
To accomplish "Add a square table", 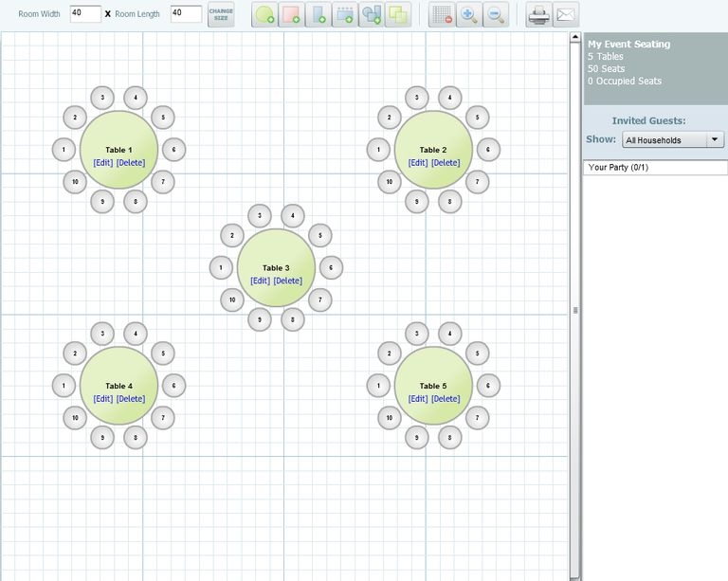I will pyautogui.click(x=291, y=15).
